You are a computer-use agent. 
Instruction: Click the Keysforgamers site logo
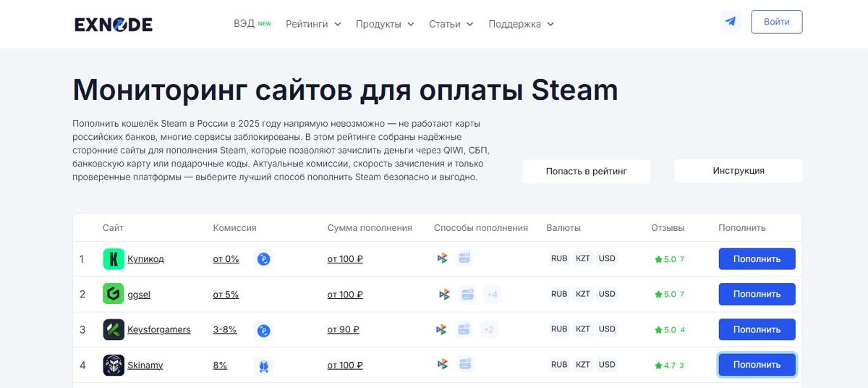(x=114, y=330)
